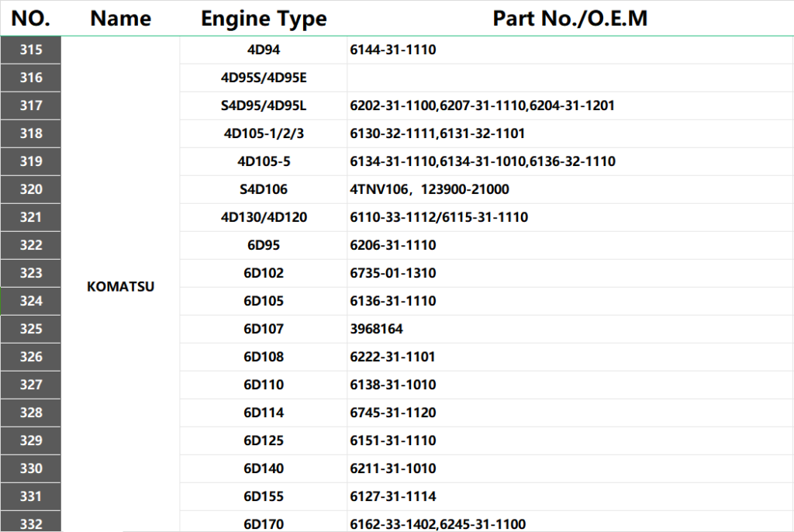Click the 6D140 engine cell
The height and width of the screenshot is (532, 794).
coord(264,468)
